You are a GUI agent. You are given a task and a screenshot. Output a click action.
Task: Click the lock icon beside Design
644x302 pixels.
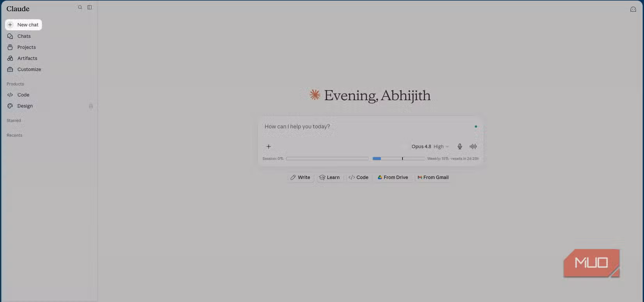[91, 106]
